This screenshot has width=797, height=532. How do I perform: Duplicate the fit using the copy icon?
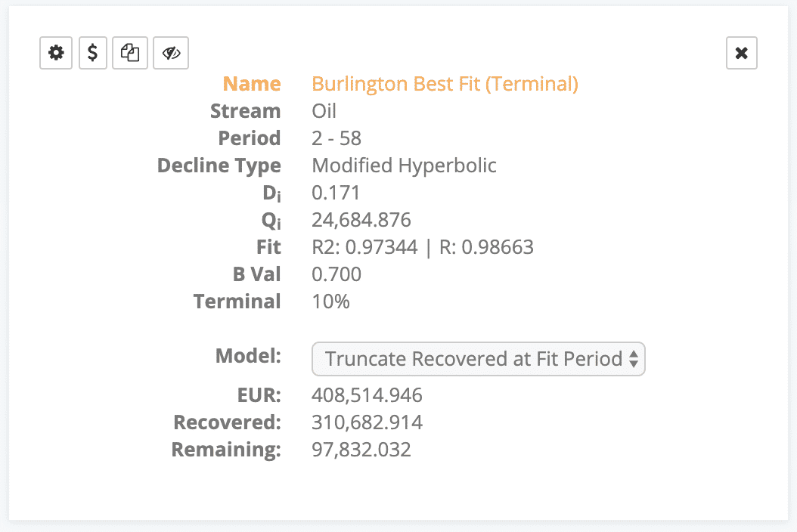pyautogui.click(x=131, y=53)
